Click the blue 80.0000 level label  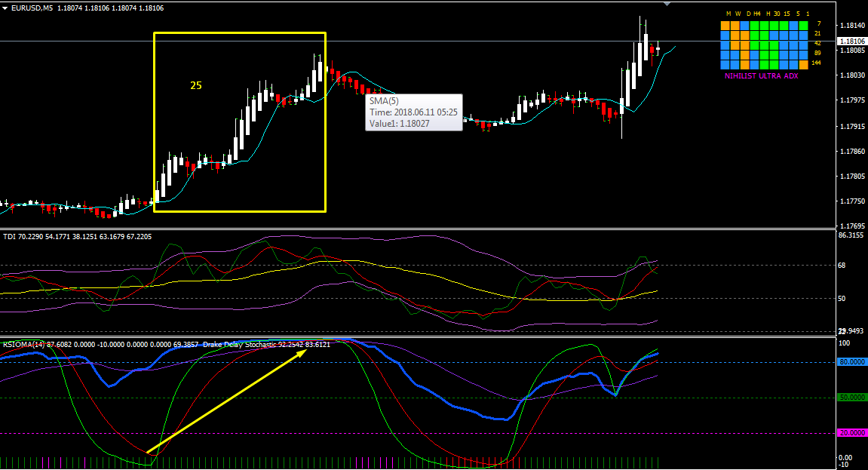(x=852, y=362)
